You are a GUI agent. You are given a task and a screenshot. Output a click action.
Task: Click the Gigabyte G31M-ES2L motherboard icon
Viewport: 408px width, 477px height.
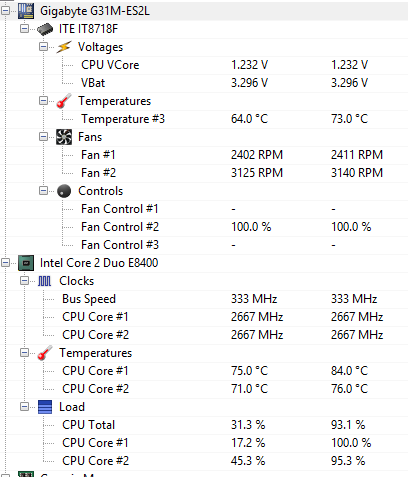point(26,11)
